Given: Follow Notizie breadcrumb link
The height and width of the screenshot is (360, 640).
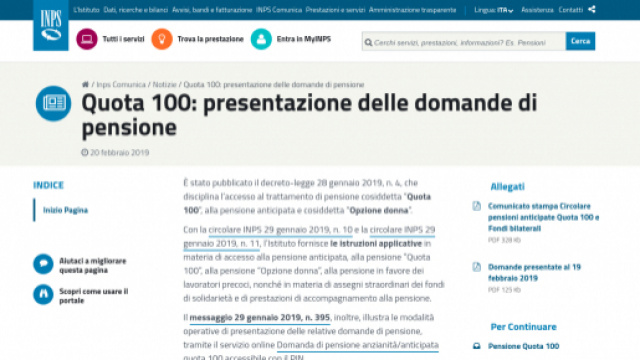Looking at the screenshot, I should pyautogui.click(x=164, y=84).
